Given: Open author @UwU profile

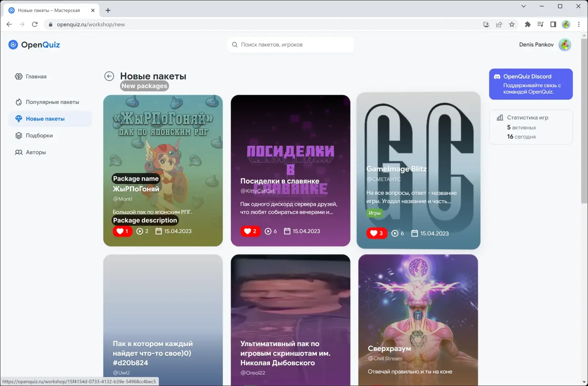Looking at the screenshot, I should pos(121,373).
